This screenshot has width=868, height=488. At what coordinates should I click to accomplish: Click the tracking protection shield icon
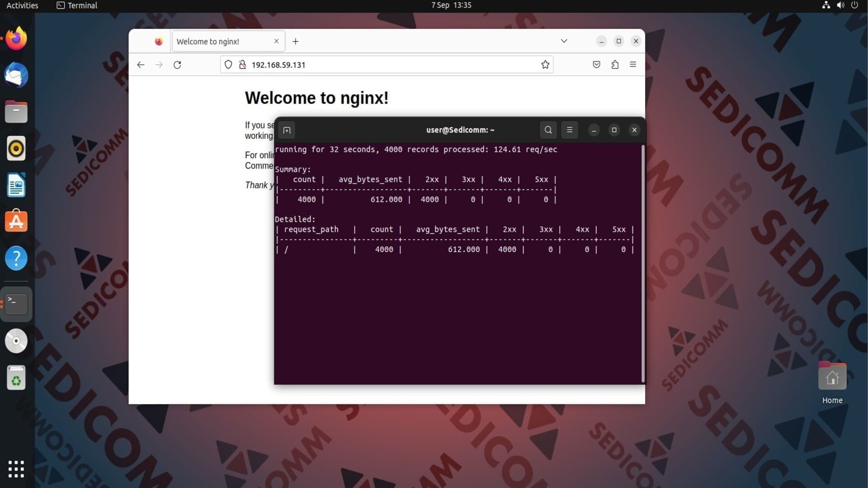pos(228,65)
